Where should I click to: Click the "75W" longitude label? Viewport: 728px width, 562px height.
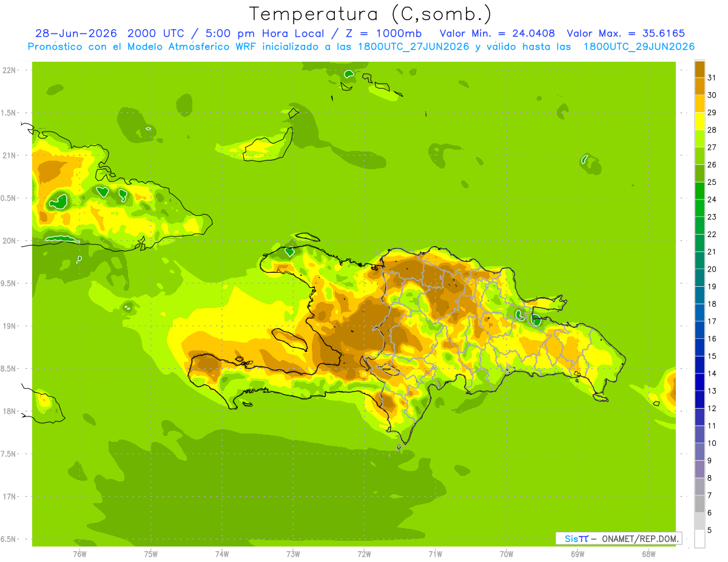click(x=151, y=554)
